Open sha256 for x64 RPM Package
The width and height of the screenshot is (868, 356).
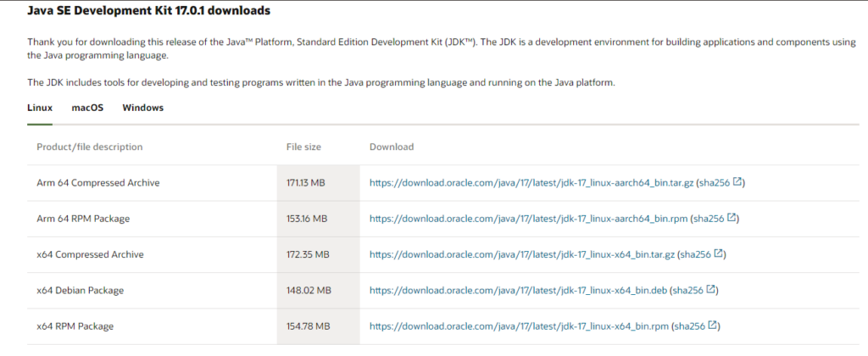690,326
